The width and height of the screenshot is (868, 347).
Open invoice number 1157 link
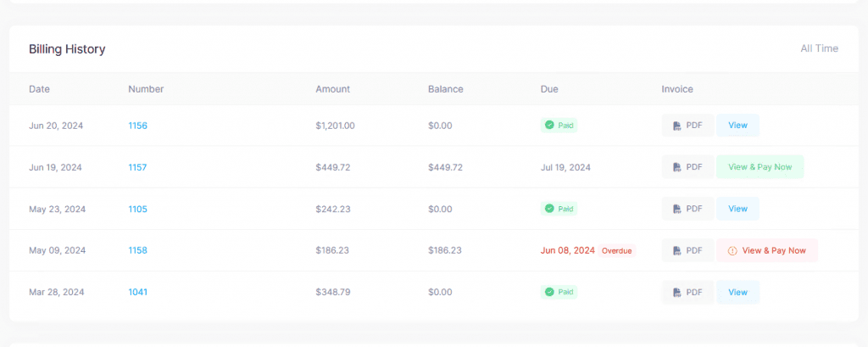pyautogui.click(x=137, y=167)
